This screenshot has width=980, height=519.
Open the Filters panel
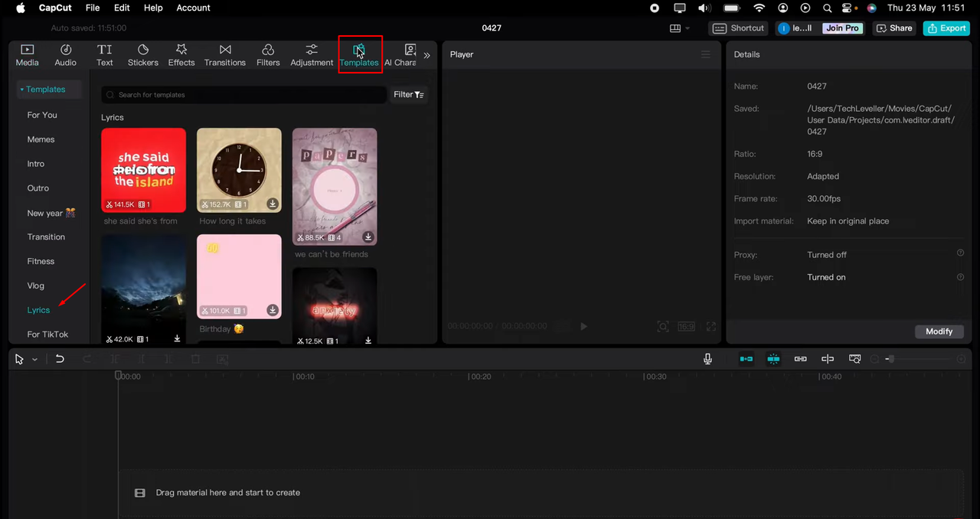268,55
